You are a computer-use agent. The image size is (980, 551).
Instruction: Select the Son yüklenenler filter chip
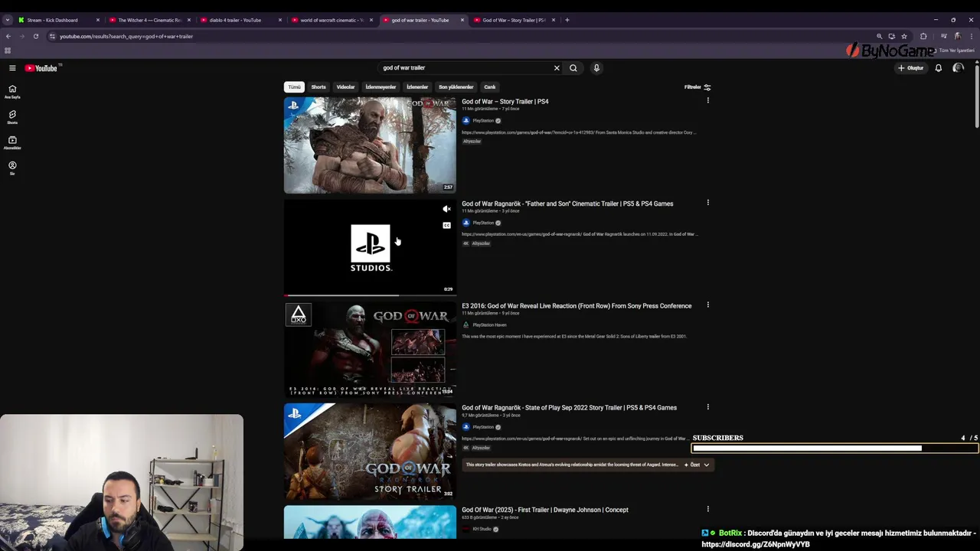pos(456,87)
